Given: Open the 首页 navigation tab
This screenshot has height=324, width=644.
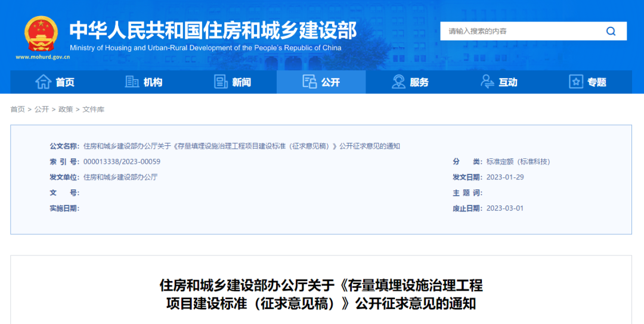Looking at the screenshot, I should [64, 83].
